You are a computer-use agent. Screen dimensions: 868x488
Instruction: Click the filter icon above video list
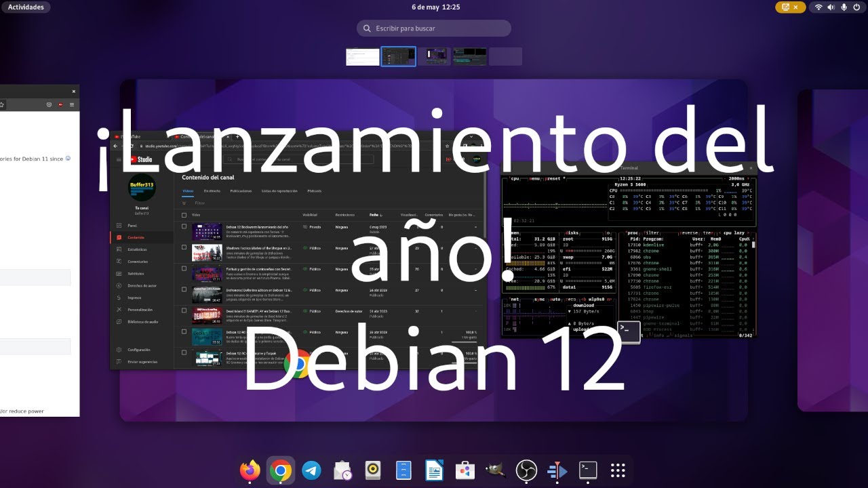coord(184,203)
